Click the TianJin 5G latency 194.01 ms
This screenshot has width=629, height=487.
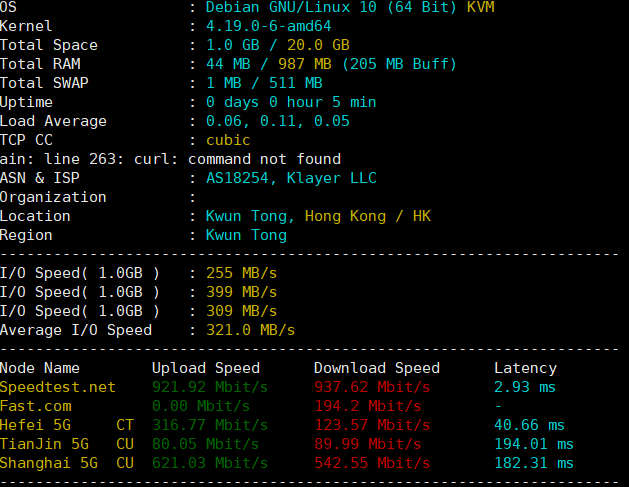[534, 444]
